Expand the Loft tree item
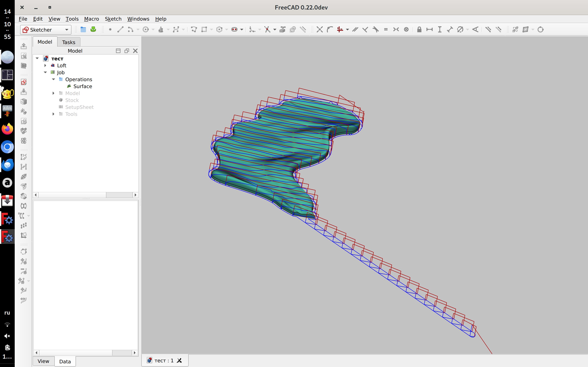588x367 pixels. (x=46, y=65)
